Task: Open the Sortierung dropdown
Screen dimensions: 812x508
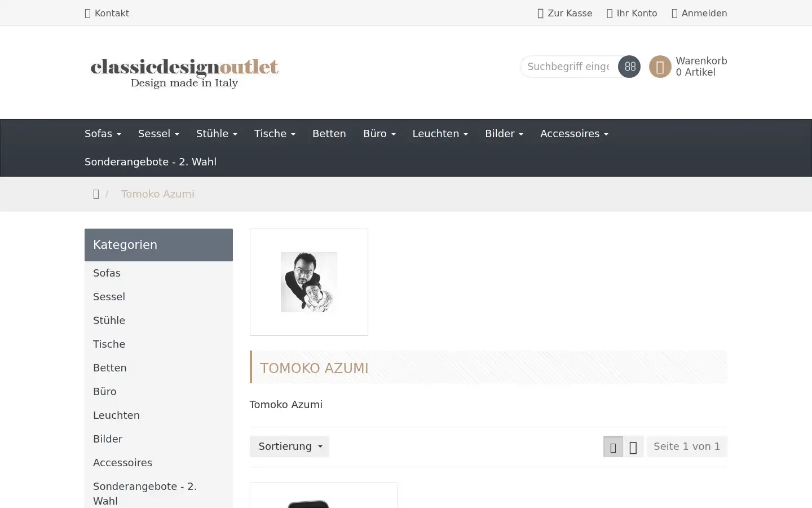Action: click(x=289, y=446)
